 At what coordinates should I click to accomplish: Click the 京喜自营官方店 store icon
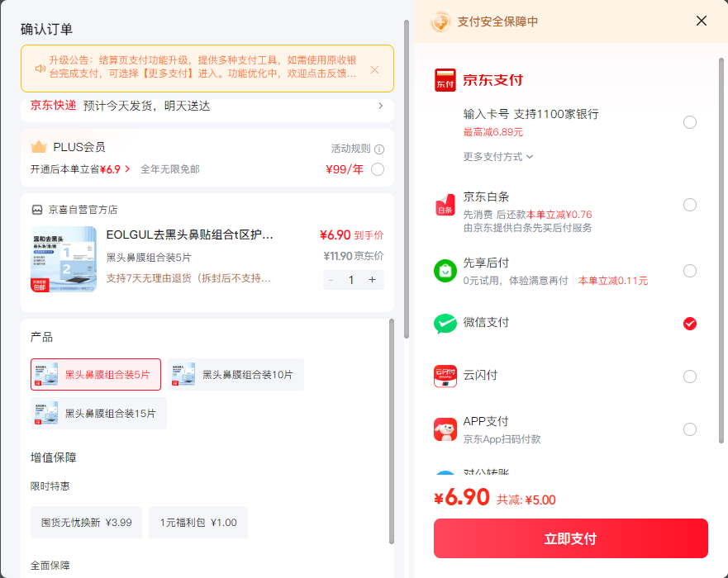(37, 210)
